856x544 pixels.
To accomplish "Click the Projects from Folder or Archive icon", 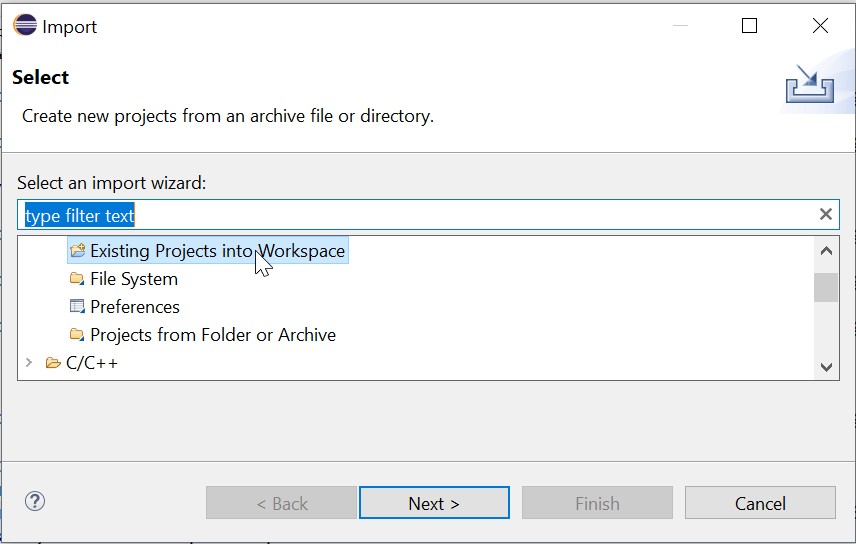I will pos(78,335).
